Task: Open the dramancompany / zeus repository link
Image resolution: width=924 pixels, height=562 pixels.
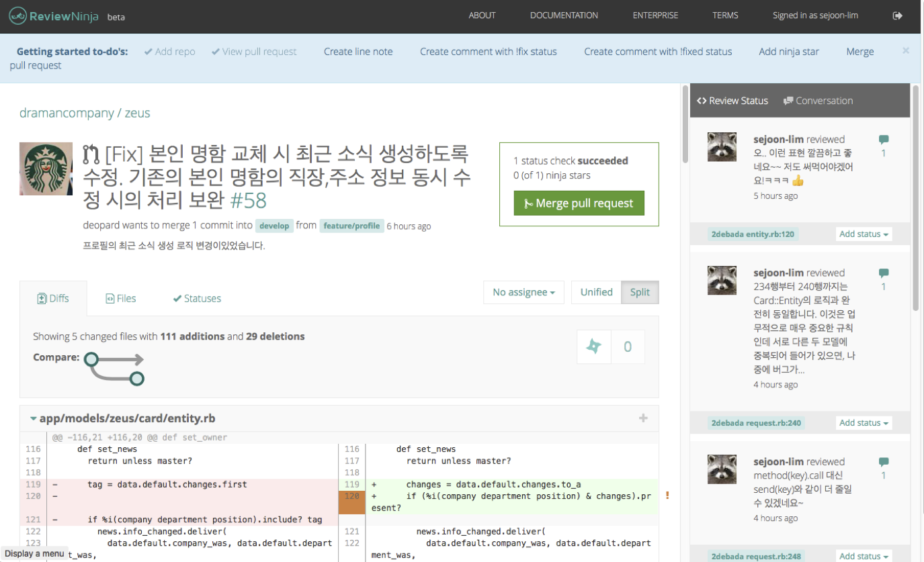Action: click(x=85, y=113)
